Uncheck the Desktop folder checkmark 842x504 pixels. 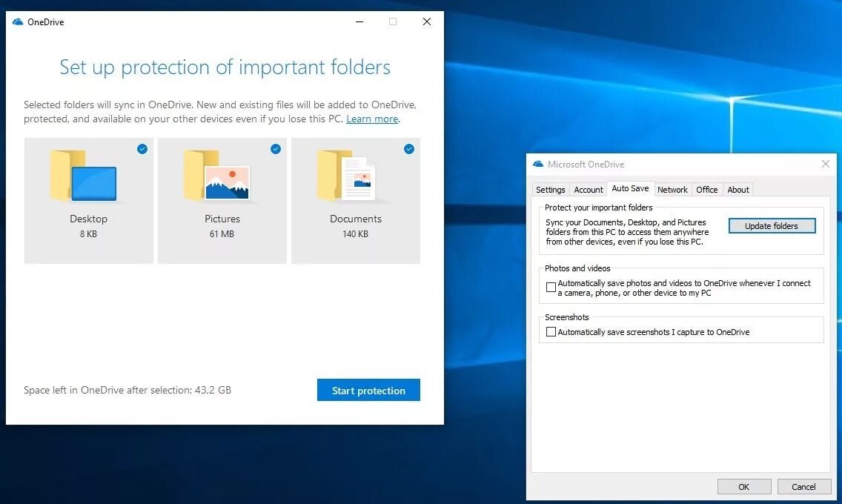[142, 149]
